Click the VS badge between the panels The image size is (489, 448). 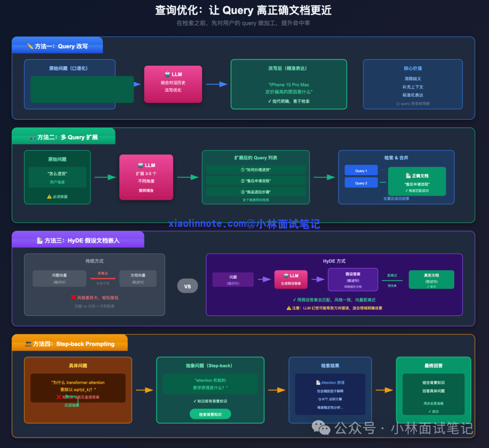(187, 286)
